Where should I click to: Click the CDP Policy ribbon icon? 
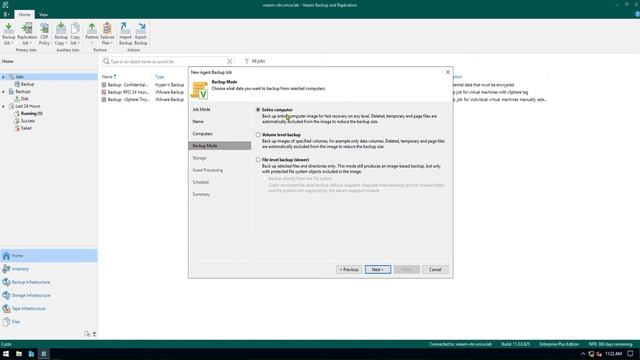[44, 34]
